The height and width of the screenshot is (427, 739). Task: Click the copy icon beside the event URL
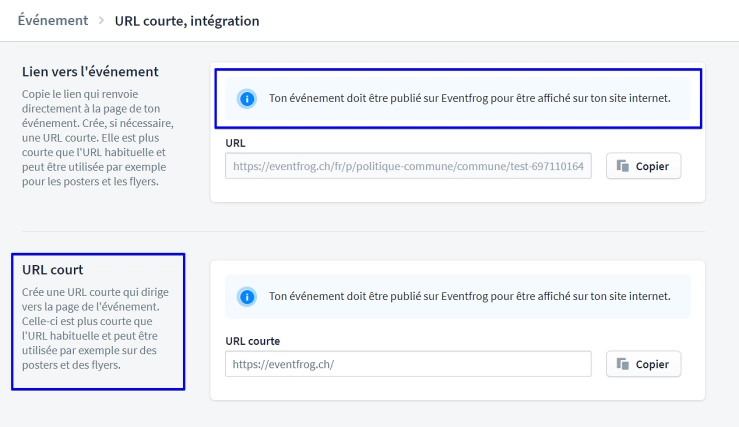click(622, 166)
